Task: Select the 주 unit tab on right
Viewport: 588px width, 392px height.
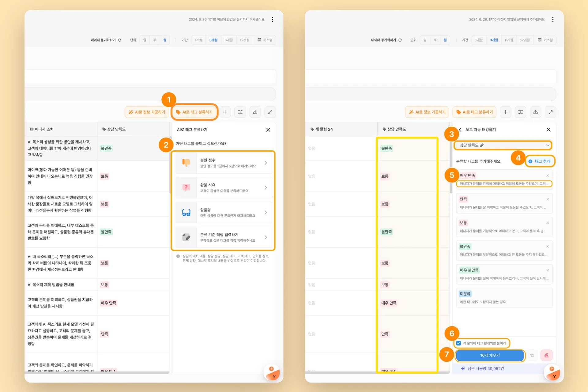Action: pyautogui.click(x=435, y=40)
